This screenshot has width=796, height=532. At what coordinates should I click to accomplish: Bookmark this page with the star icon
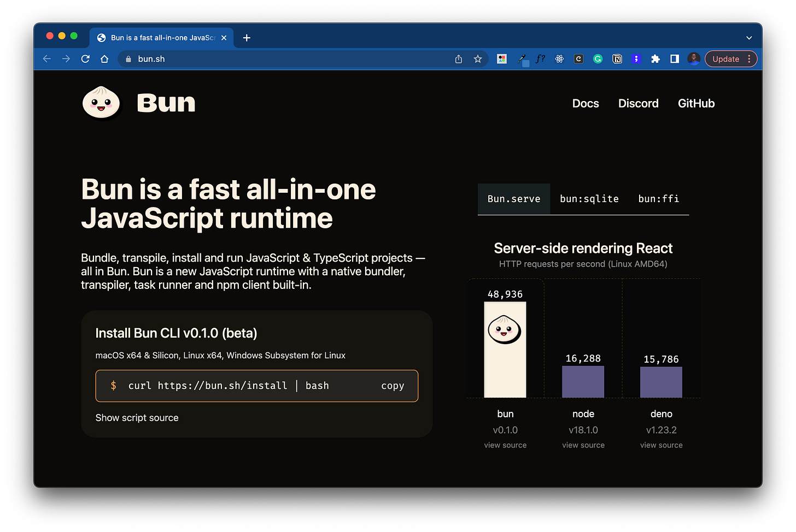pyautogui.click(x=478, y=59)
